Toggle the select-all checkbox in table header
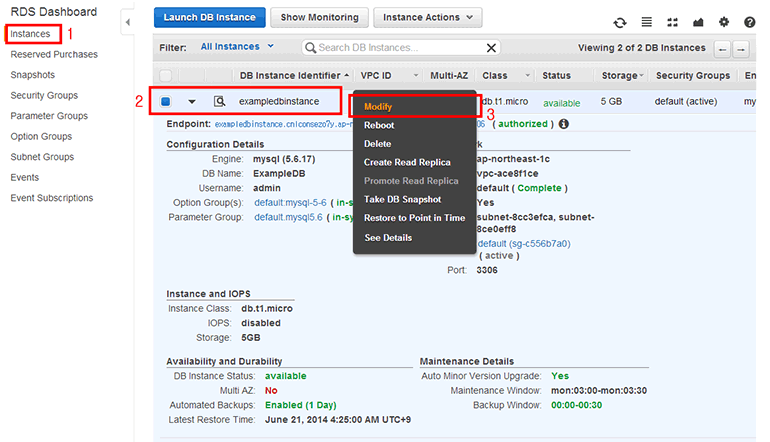This screenshot has width=770, height=442. [x=166, y=76]
